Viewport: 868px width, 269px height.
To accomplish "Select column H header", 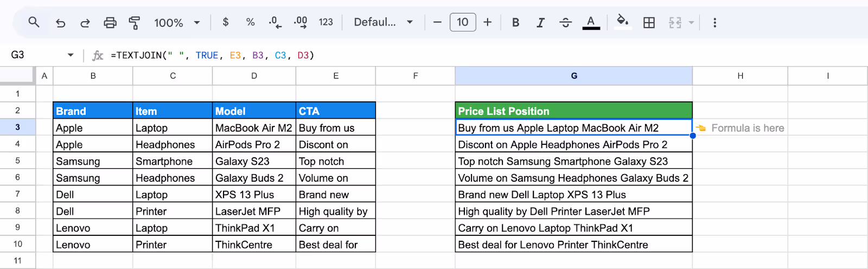I will pos(740,76).
